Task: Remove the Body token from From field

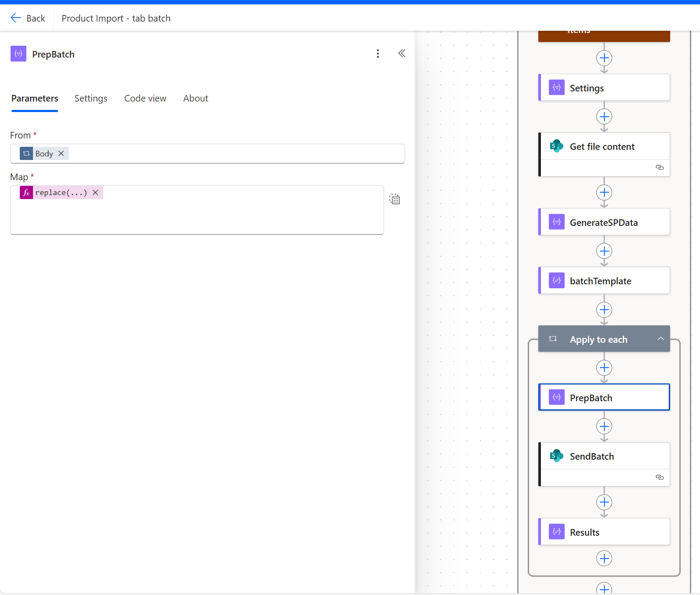Action: click(61, 153)
